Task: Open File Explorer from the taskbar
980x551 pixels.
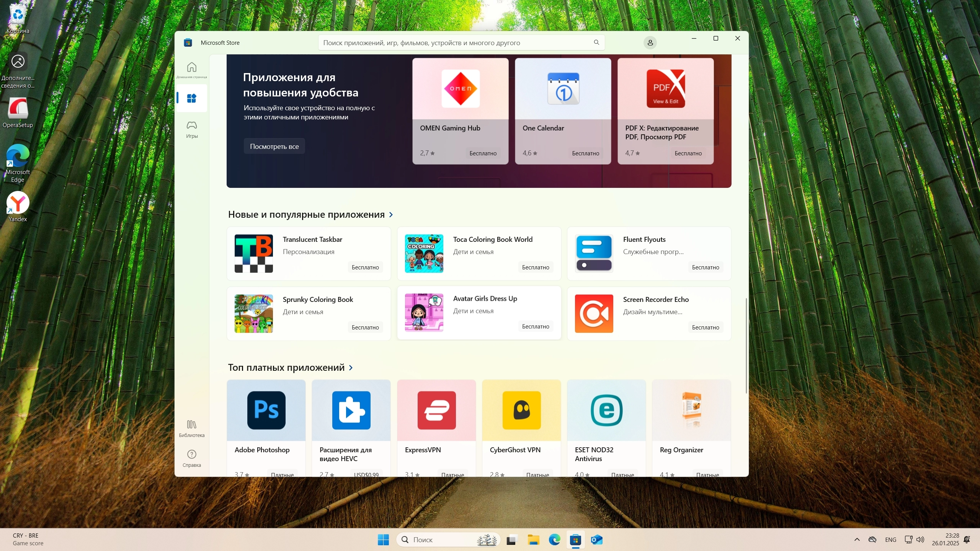Action: pyautogui.click(x=533, y=540)
